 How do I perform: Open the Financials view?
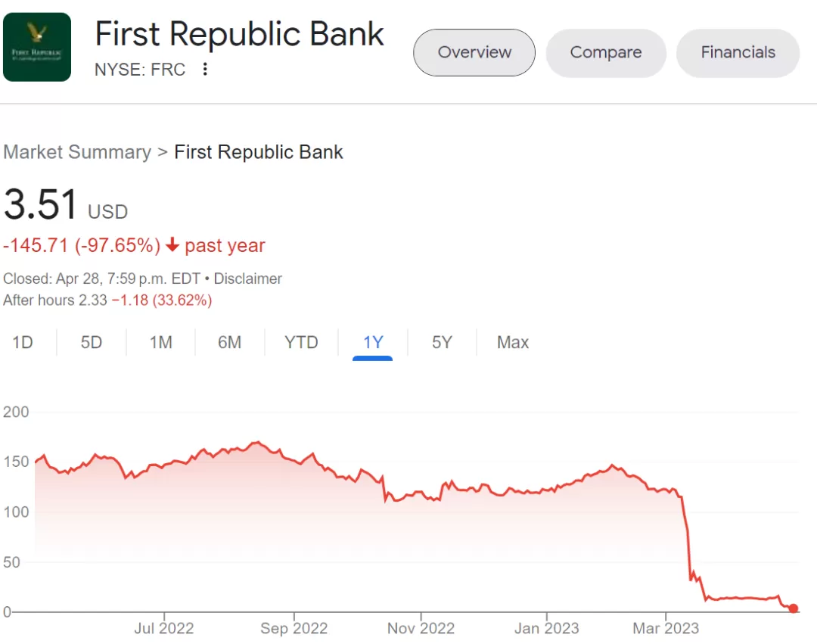tap(738, 53)
